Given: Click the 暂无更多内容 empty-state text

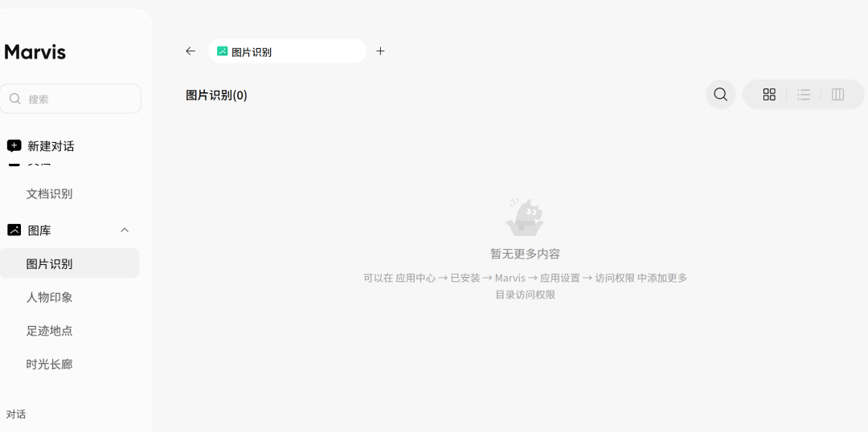Looking at the screenshot, I should point(525,254).
